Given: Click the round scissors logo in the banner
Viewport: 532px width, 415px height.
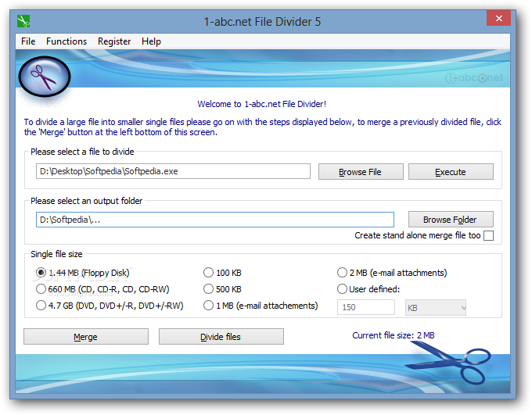Looking at the screenshot, I should point(45,77).
